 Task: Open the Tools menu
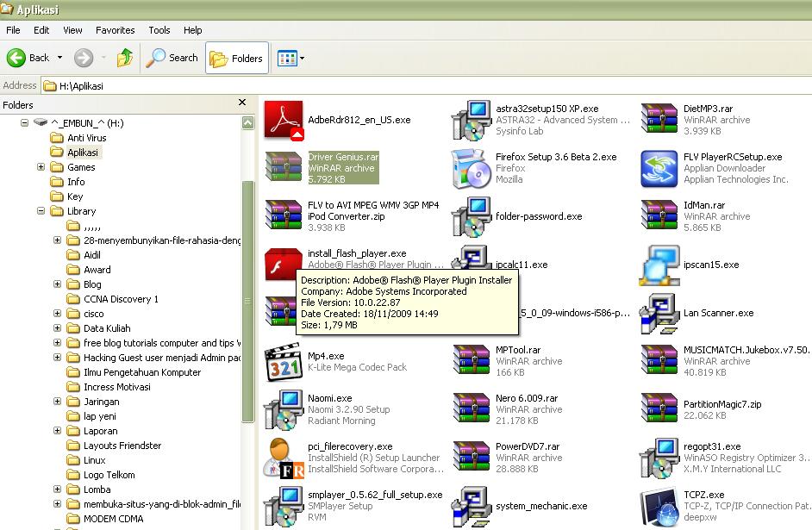tap(159, 30)
